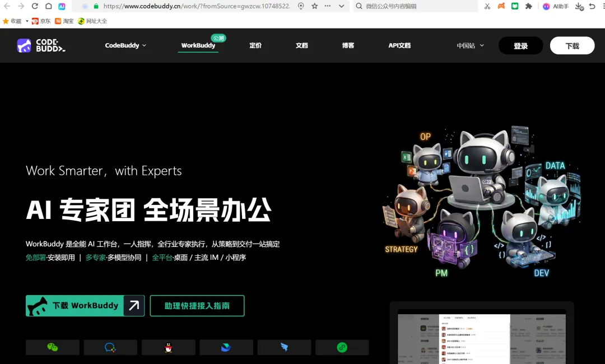The width and height of the screenshot is (605, 364).
Task: Select the WeCom blue chat bubble tile
Action: click(110, 347)
